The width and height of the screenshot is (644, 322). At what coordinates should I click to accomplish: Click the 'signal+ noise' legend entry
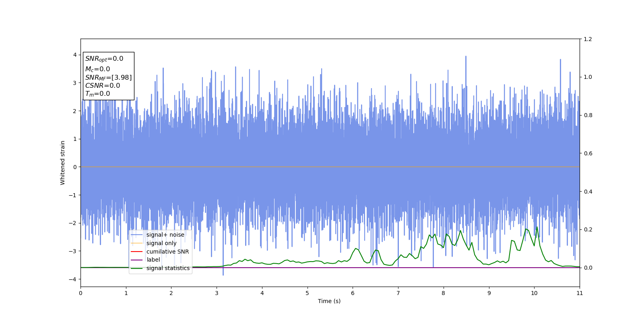point(165,235)
